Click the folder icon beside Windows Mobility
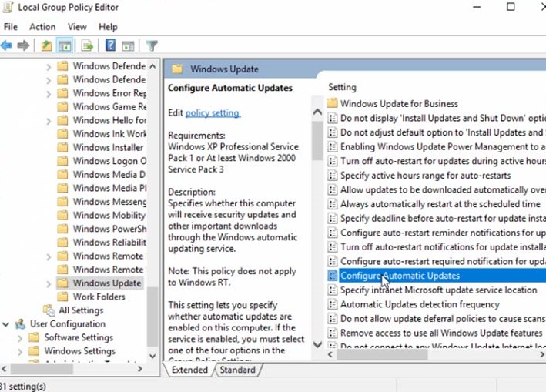The image size is (546, 392). [x=62, y=215]
